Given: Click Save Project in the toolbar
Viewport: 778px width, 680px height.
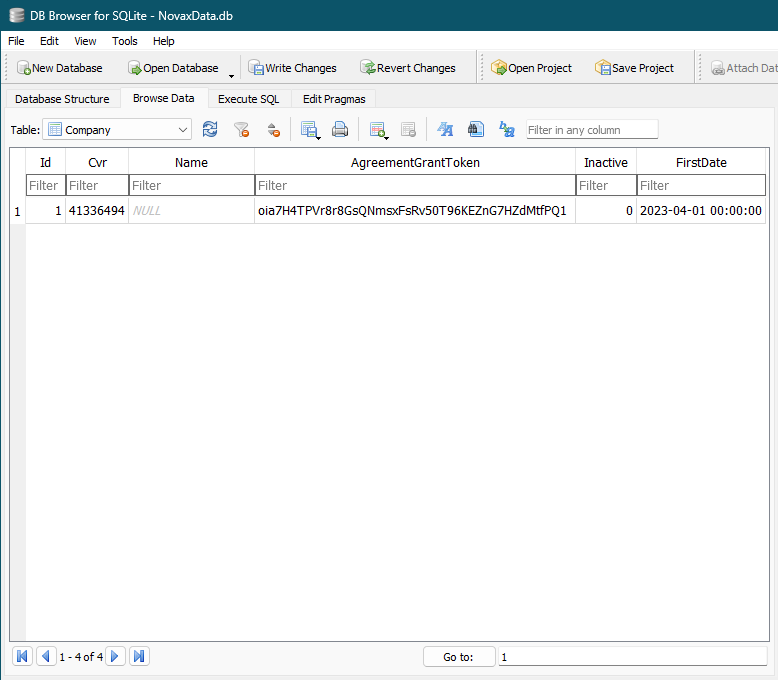Looking at the screenshot, I should click(x=635, y=68).
